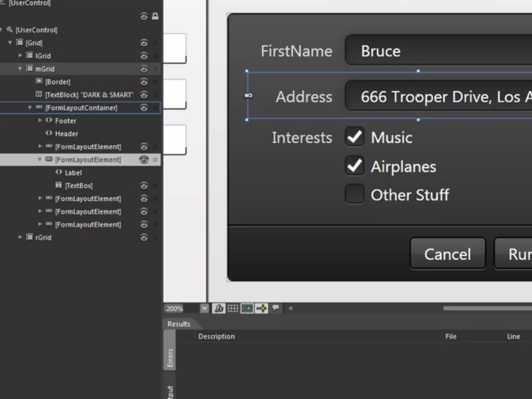Viewport: 532px width, 399px height.
Task: Collapse the [FormLayoutContainer] tree node
Action: pos(30,108)
